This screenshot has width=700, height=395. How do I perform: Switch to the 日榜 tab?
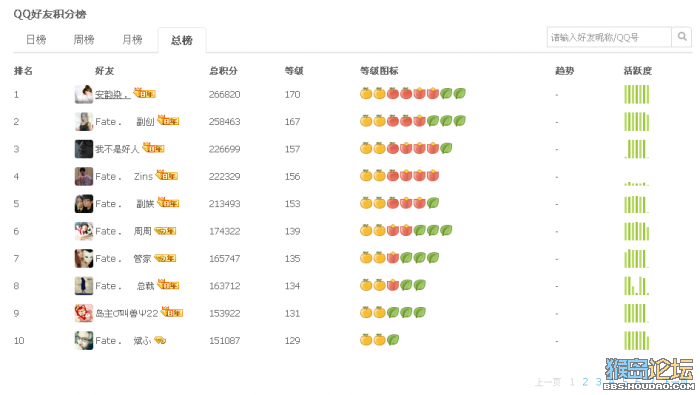36,40
